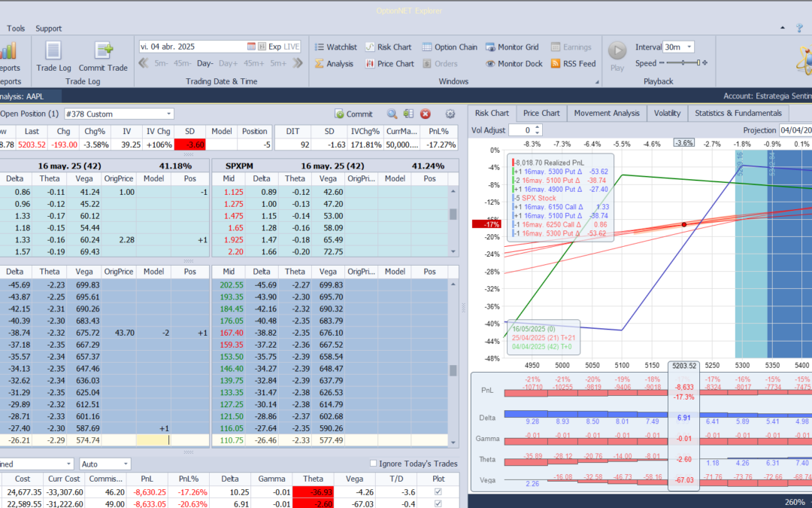Click the Commit Trade ribbon icon

pyautogui.click(x=103, y=56)
